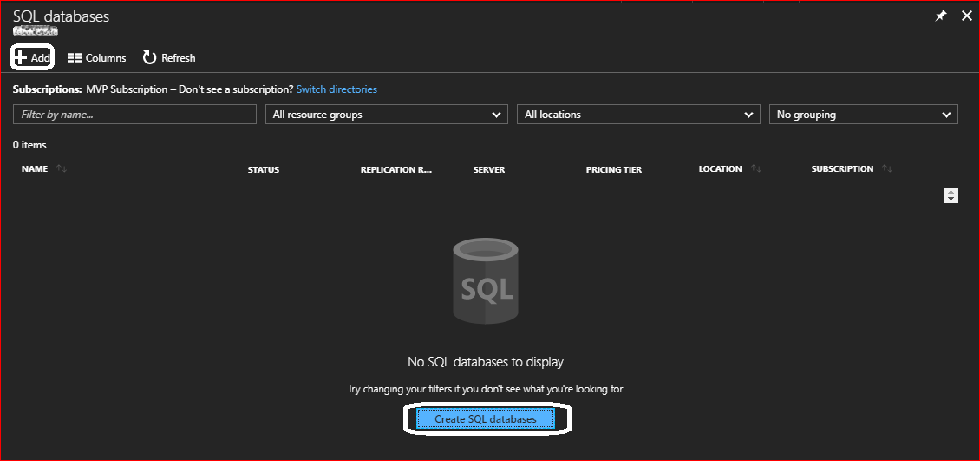
Task: Pin the SQL databases blade
Action: click(941, 16)
